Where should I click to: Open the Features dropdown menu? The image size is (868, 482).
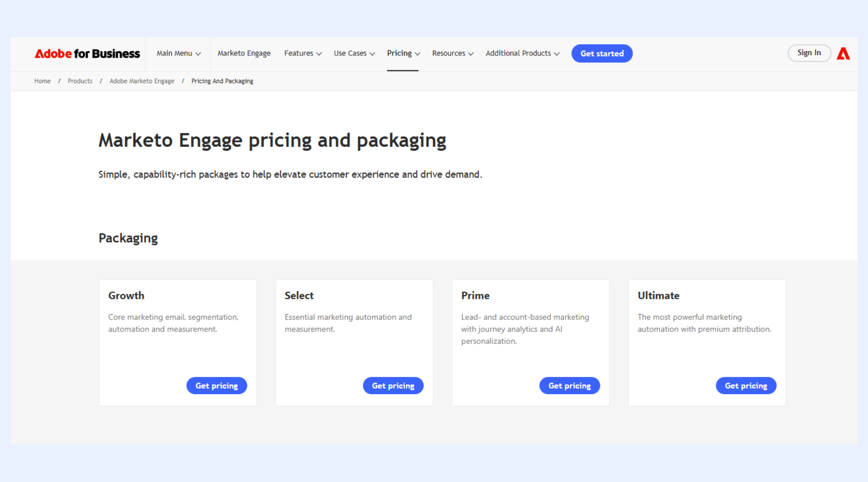tap(303, 53)
